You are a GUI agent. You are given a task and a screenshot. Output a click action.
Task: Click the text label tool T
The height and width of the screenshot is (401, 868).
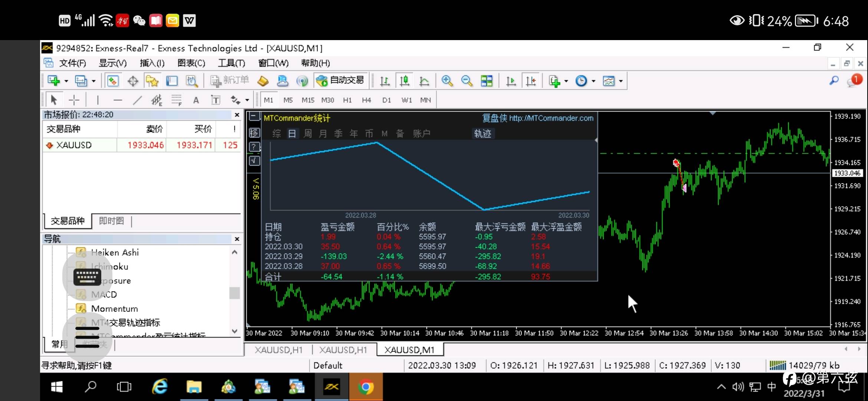point(215,100)
